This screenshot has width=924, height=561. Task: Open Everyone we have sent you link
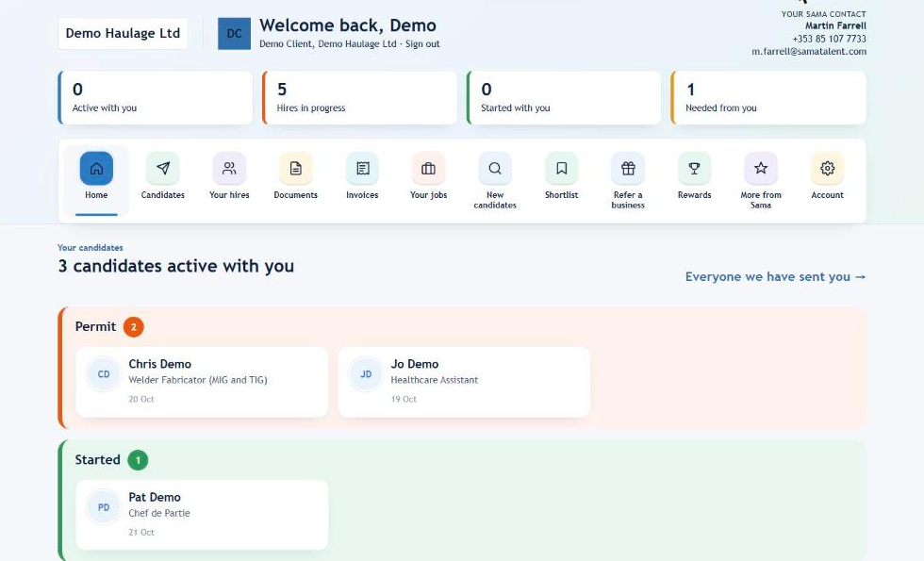click(x=775, y=277)
